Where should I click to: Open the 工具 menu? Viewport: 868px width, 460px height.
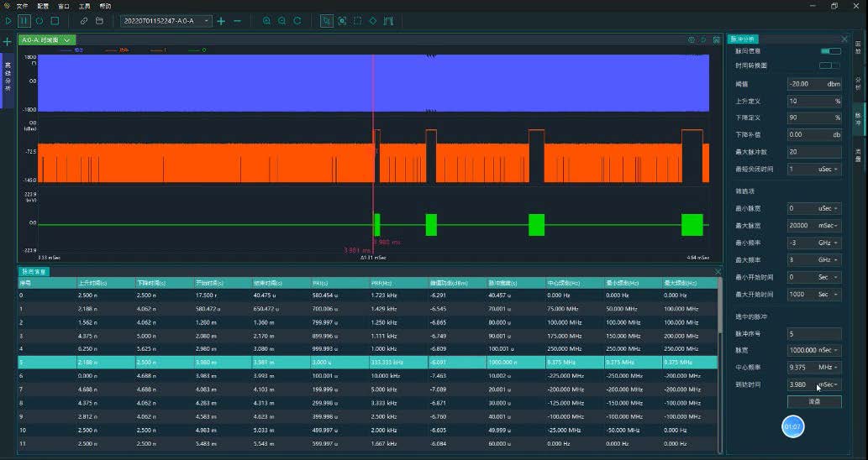pyautogui.click(x=85, y=5)
